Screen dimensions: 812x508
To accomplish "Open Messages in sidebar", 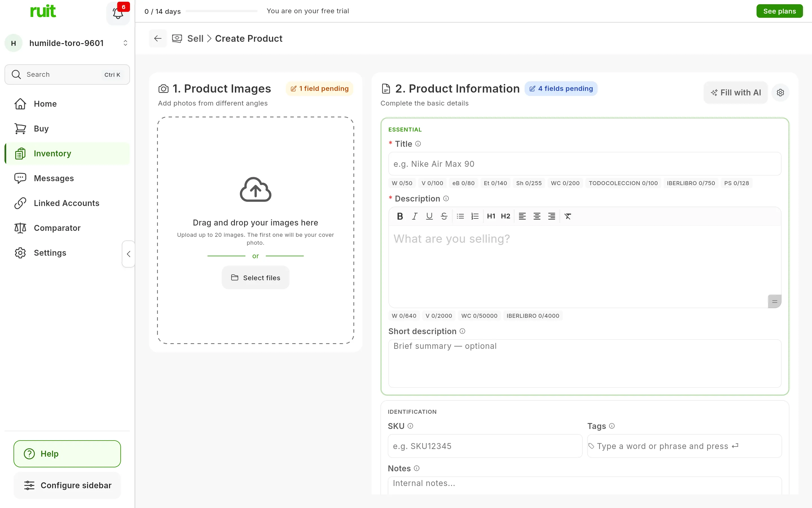I will click(x=67, y=178).
